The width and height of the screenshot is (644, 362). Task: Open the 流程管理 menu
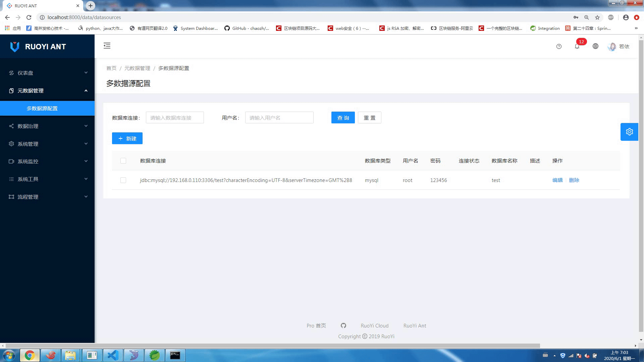pyautogui.click(x=47, y=197)
